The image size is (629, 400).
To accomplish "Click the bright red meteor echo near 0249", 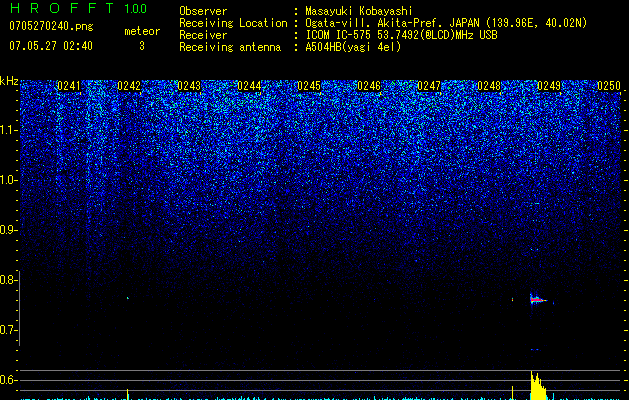I will pos(538,299).
